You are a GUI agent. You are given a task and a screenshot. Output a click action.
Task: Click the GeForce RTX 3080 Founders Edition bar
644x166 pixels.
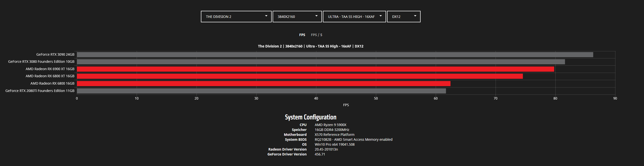(x=321, y=62)
